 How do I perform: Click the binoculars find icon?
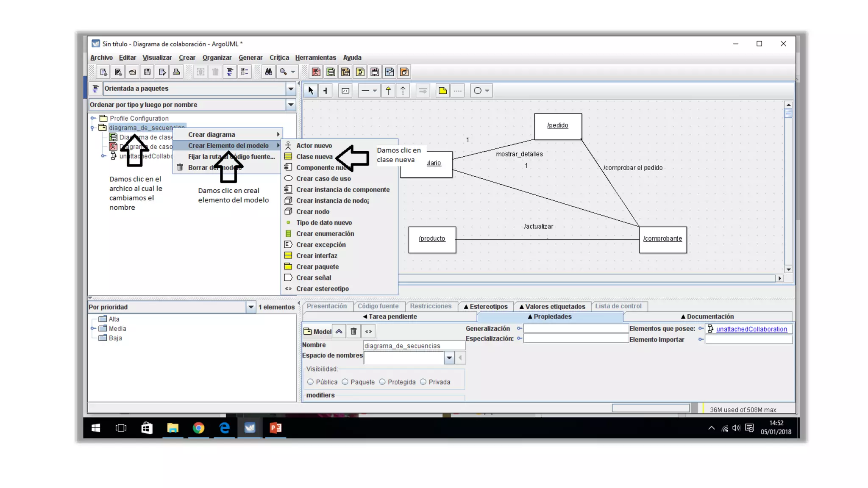(x=268, y=72)
